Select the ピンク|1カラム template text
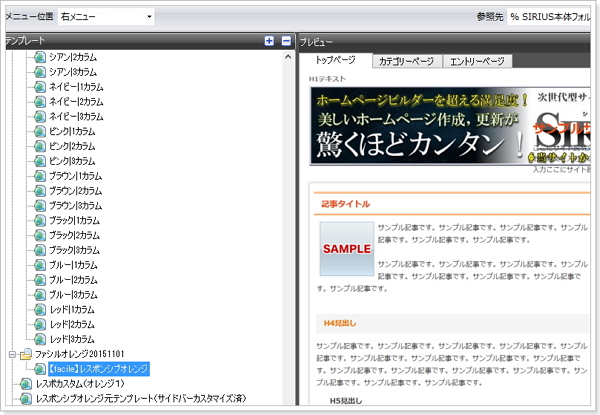Image resolution: width=600 pixels, height=415 pixels. coord(72,132)
